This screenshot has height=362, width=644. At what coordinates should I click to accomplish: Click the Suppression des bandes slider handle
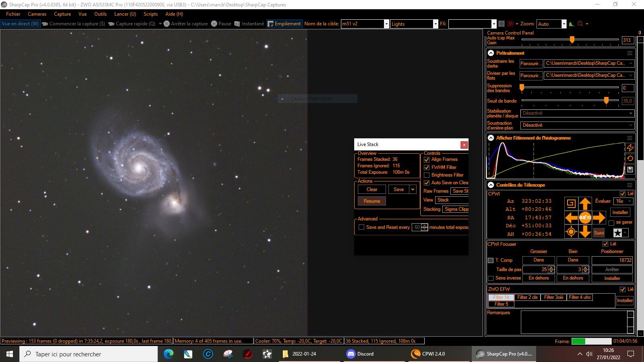[x=522, y=88]
